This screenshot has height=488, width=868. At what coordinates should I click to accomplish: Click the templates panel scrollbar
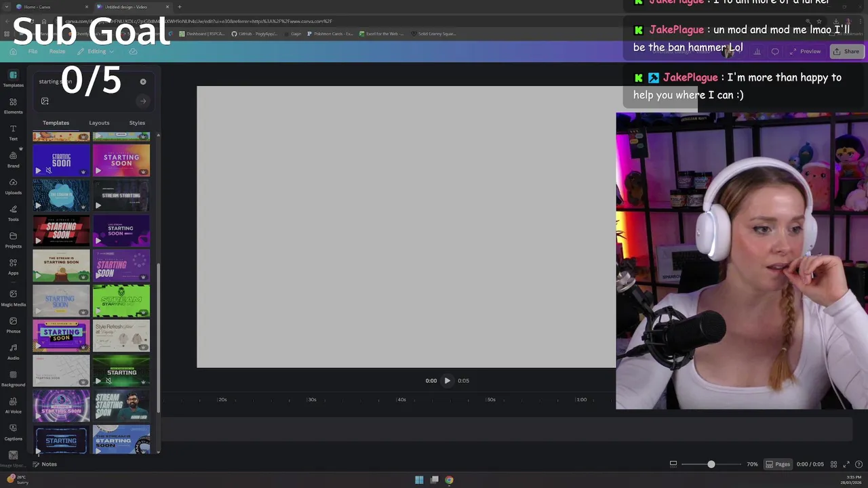pyautogui.click(x=159, y=337)
